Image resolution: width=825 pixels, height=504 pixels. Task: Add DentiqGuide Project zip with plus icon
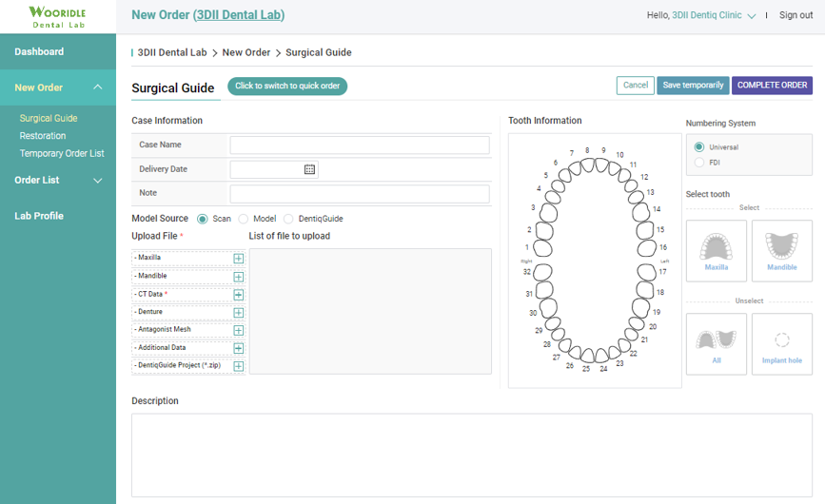click(238, 366)
